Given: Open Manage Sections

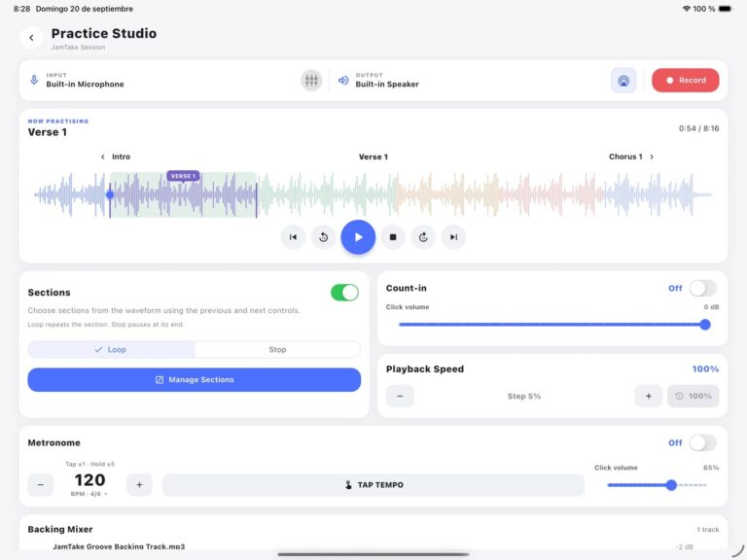Looking at the screenshot, I should click(194, 379).
